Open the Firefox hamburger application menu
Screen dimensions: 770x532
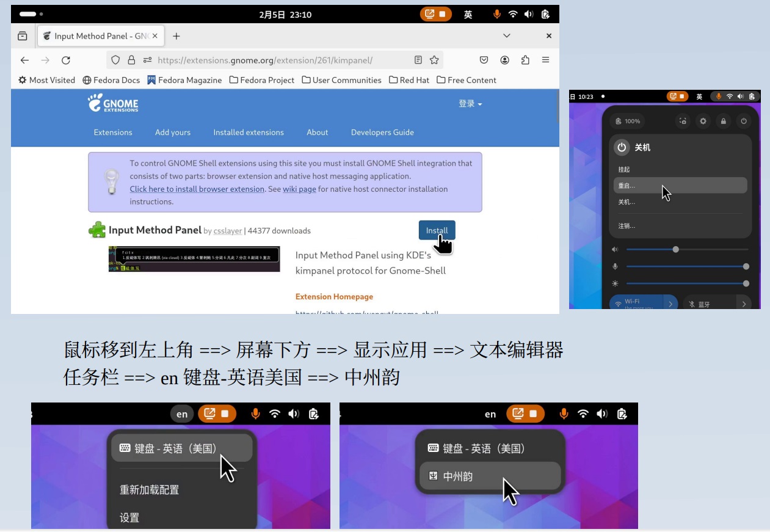pyautogui.click(x=546, y=60)
